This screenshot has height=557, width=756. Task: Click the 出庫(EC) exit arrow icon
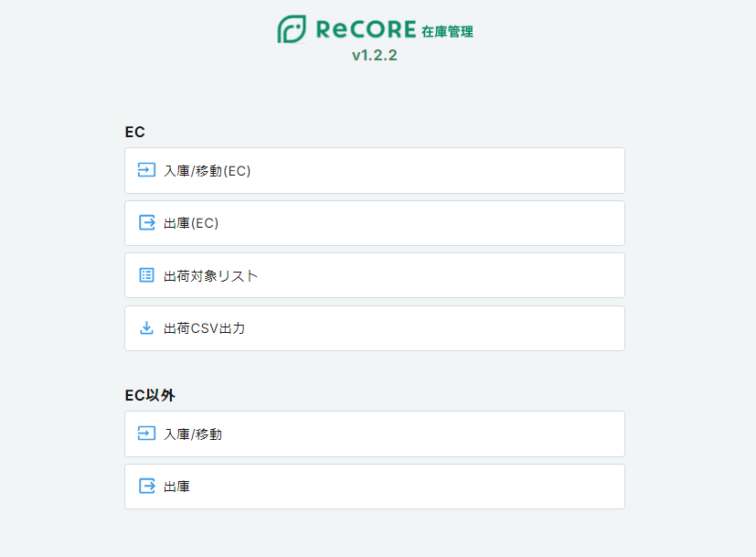pos(146,223)
